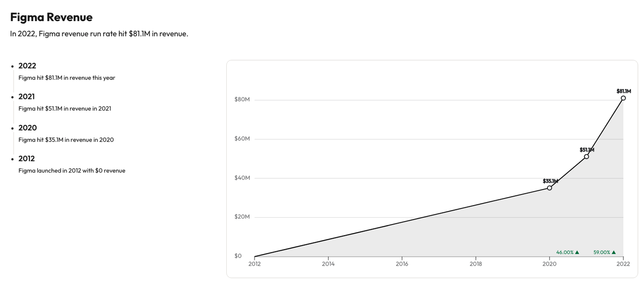Click the $80M y-axis label
Screen dimensions: 644x284
click(x=242, y=99)
